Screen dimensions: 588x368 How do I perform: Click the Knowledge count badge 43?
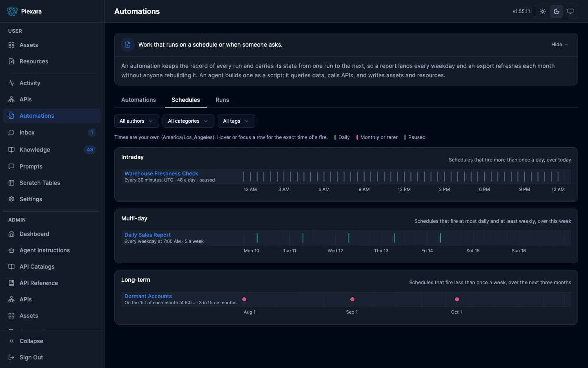90,150
